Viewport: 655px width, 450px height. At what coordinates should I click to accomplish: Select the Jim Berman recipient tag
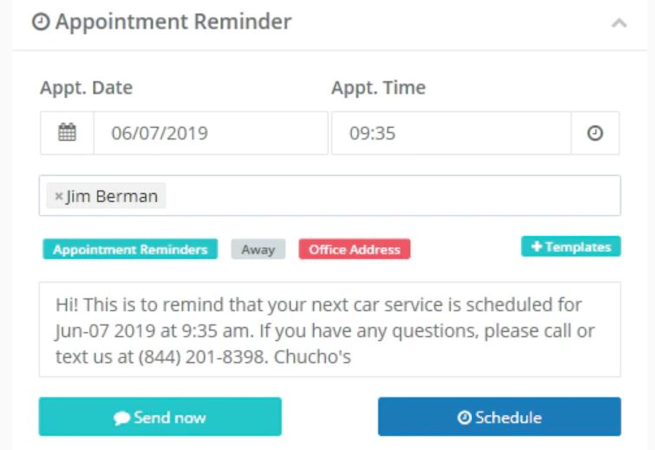pyautogui.click(x=112, y=196)
